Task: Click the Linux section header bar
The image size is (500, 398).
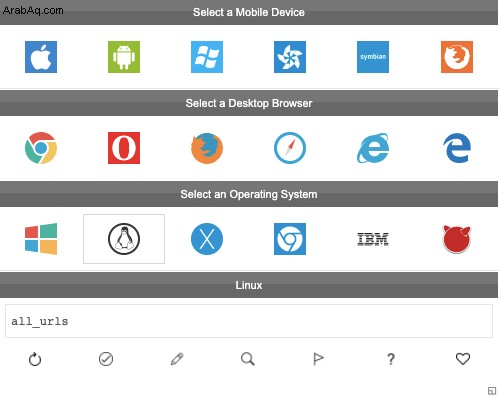Action: [x=249, y=285]
